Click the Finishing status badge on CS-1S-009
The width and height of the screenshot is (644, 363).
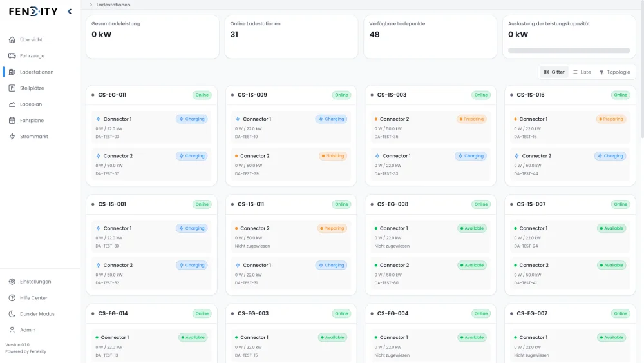click(333, 156)
